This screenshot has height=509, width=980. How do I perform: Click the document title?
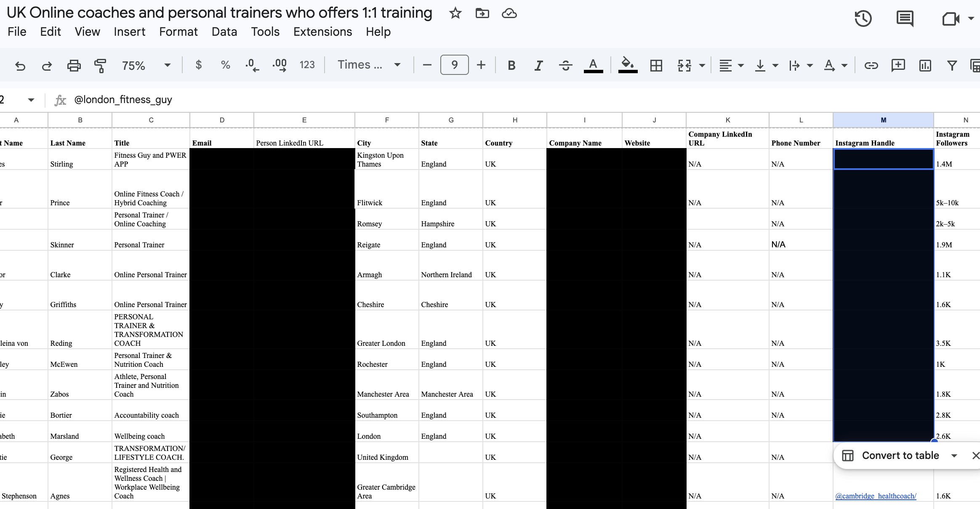[219, 13]
